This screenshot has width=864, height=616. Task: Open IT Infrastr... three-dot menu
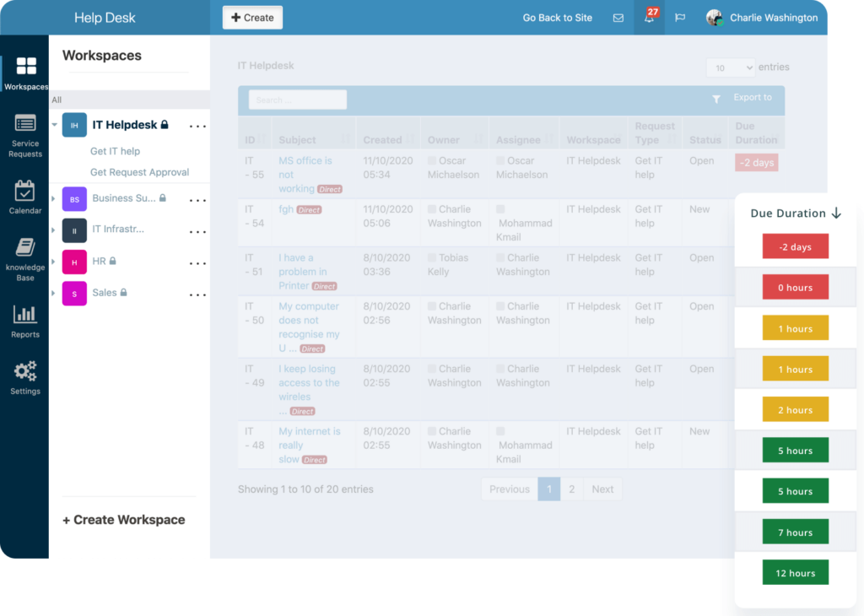197,232
